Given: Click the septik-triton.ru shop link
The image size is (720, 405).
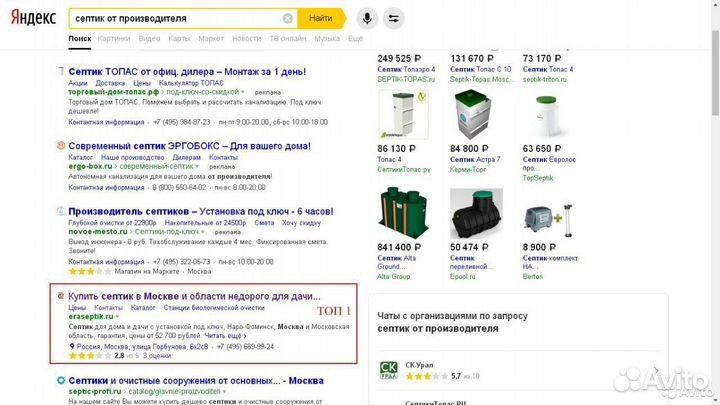Looking at the screenshot, I should tap(545, 79).
